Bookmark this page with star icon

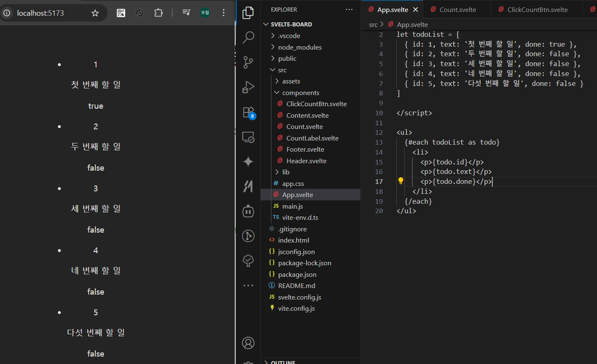[x=95, y=13]
